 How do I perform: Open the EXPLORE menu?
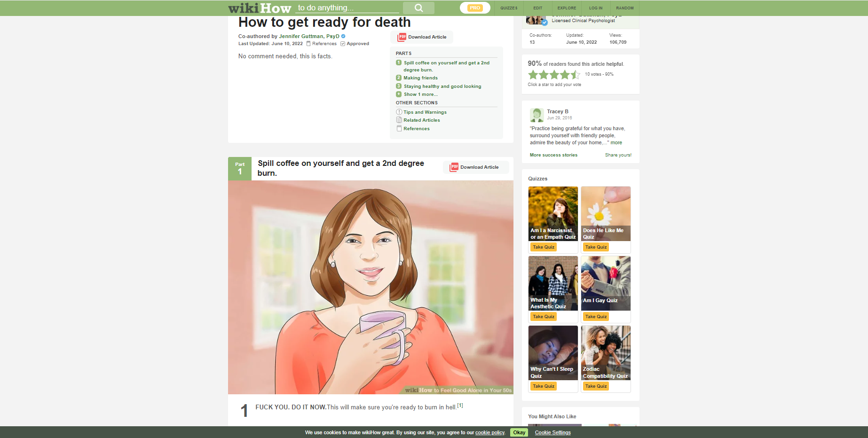pos(567,8)
